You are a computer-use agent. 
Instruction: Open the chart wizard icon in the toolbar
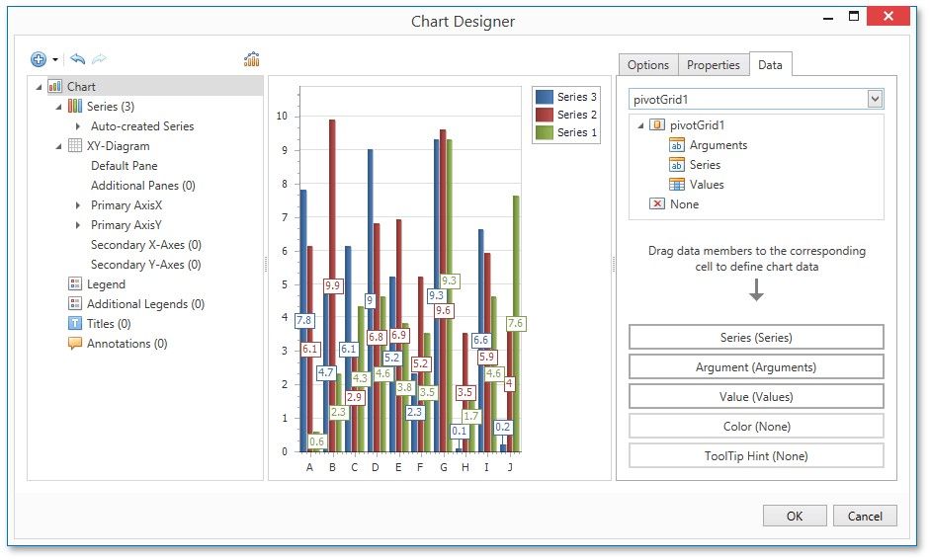[x=252, y=59]
